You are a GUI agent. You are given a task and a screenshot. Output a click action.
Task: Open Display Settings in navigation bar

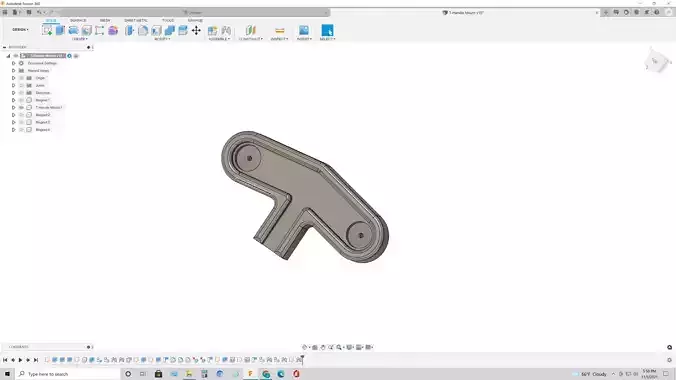coord(350,347)
